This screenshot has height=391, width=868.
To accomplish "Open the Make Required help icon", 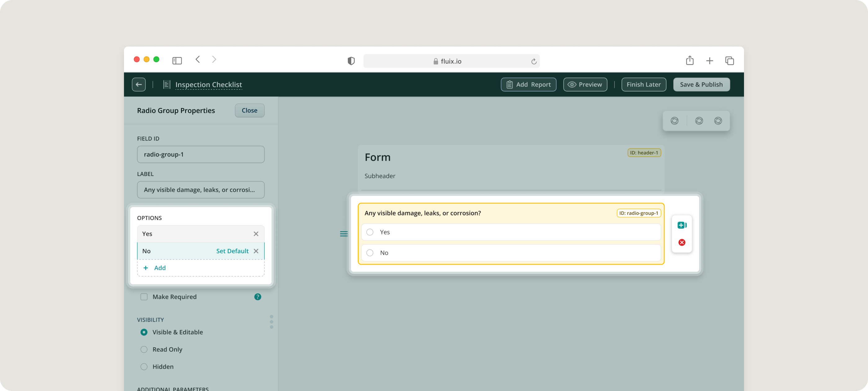I will [x=257, y=297].
